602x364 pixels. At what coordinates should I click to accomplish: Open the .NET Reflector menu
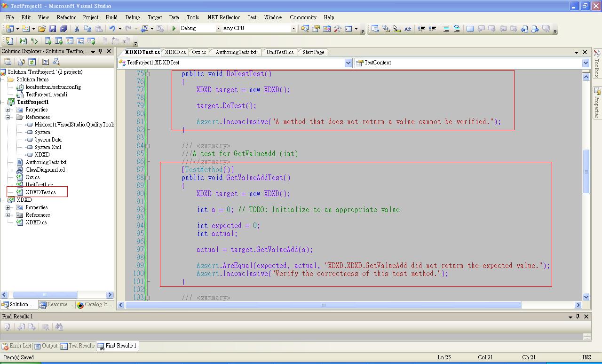pyautogui.click(x=223, y=17)
